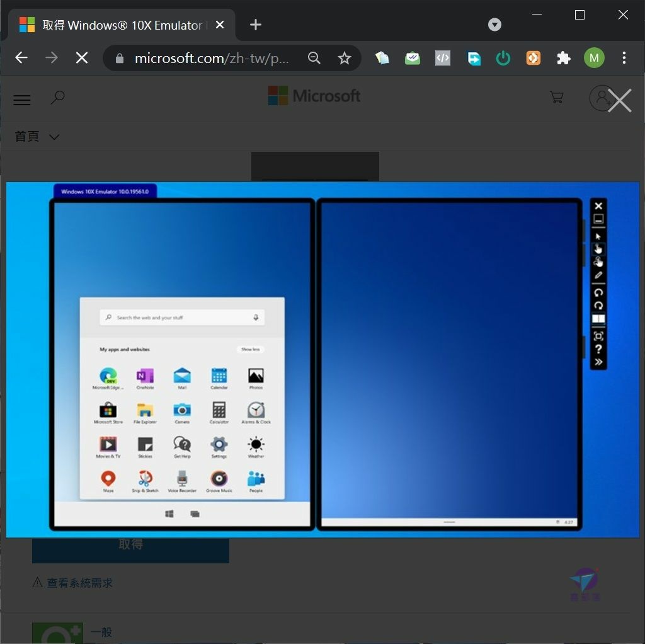Click the green power extension icon

tap(503, 58)
